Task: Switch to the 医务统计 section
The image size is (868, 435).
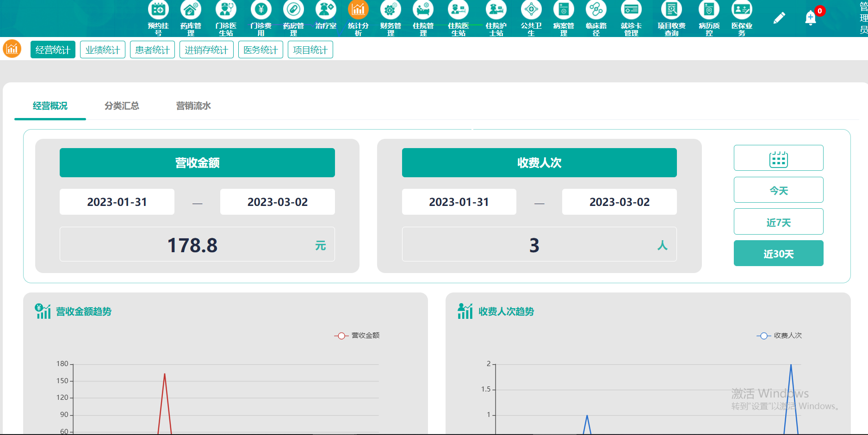Action: (x=260, y=50)
